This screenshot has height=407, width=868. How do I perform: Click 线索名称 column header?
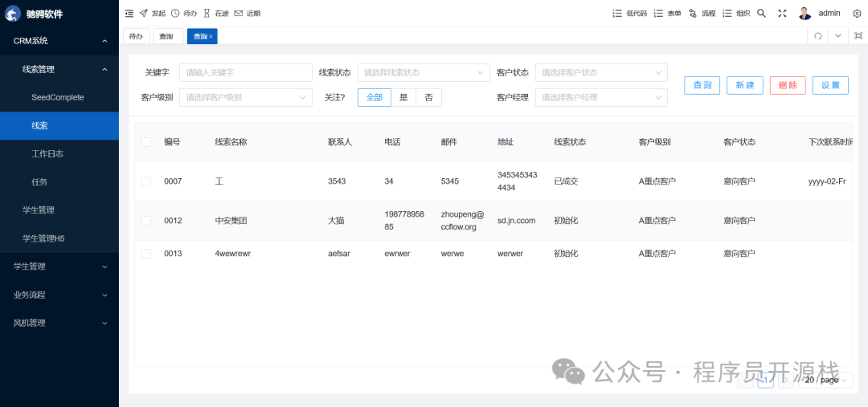231,142
